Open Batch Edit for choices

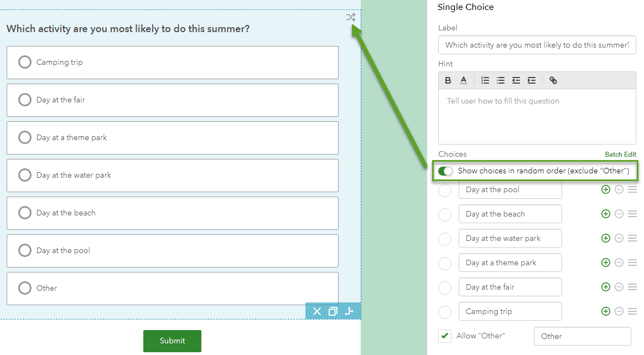tap(621, 154)
